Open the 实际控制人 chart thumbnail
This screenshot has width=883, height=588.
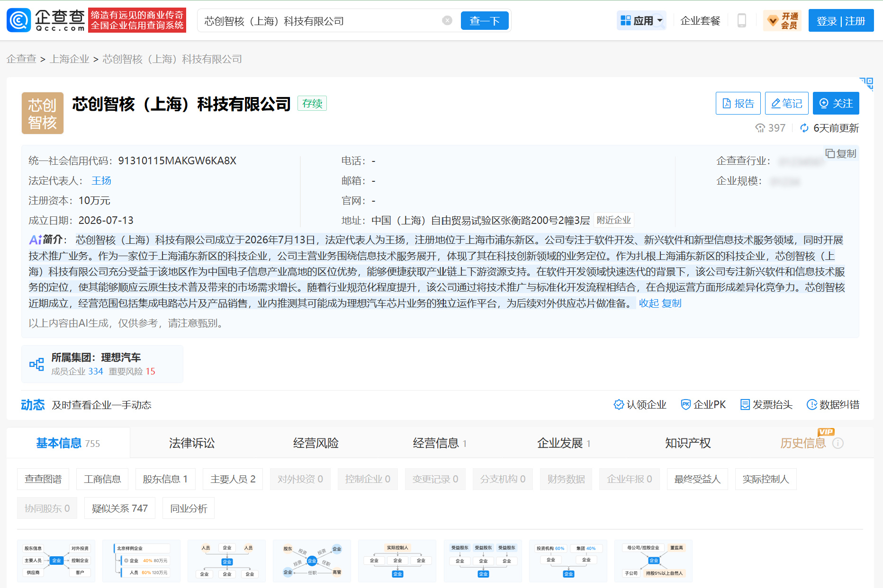click(397, 561)
